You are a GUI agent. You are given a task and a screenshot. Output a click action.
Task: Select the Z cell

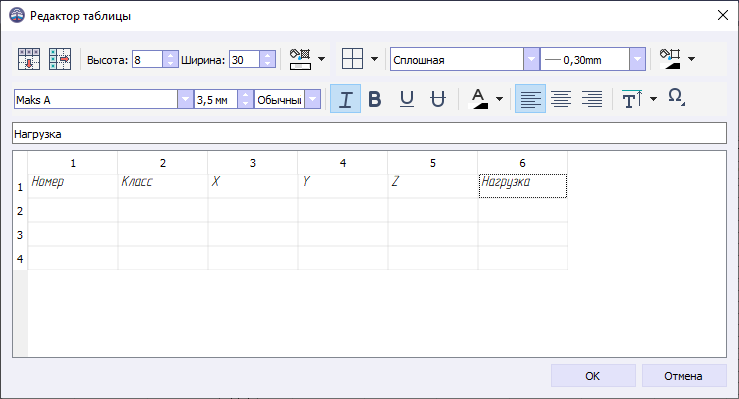click(433, 186)
